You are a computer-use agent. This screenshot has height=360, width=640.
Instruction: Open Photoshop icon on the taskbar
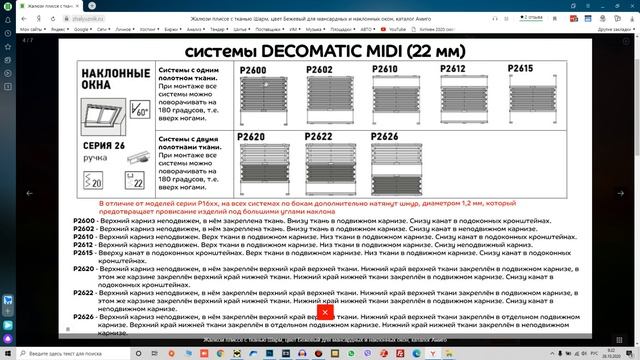tap(269, 353)
